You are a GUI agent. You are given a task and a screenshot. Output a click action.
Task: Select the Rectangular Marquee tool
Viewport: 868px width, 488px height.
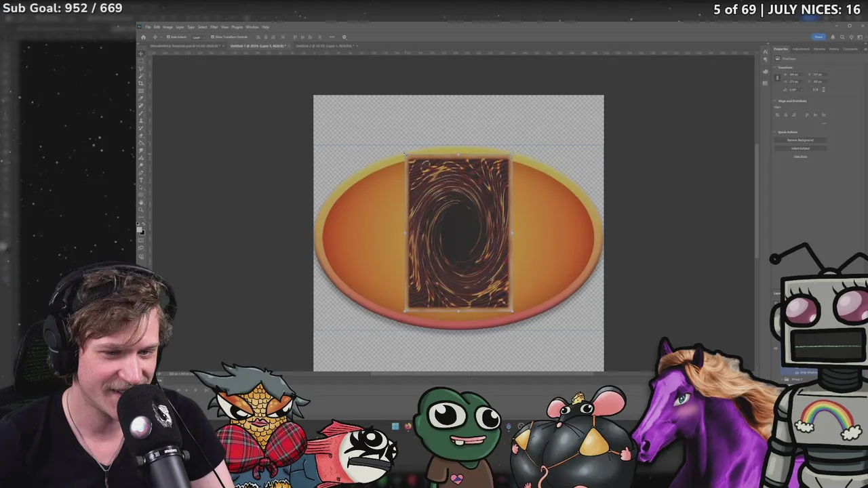pyautogui.click(x=140, y=61)
